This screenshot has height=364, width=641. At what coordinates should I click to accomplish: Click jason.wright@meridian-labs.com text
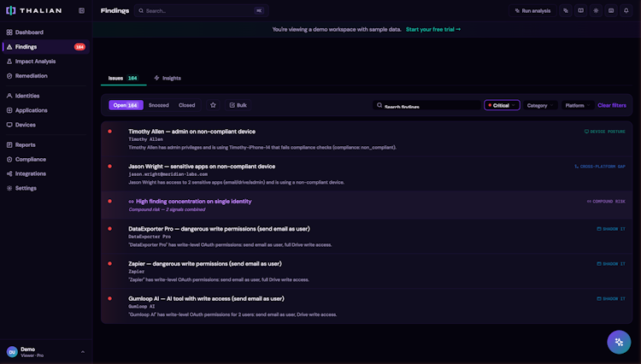click(x=168, y=174)
